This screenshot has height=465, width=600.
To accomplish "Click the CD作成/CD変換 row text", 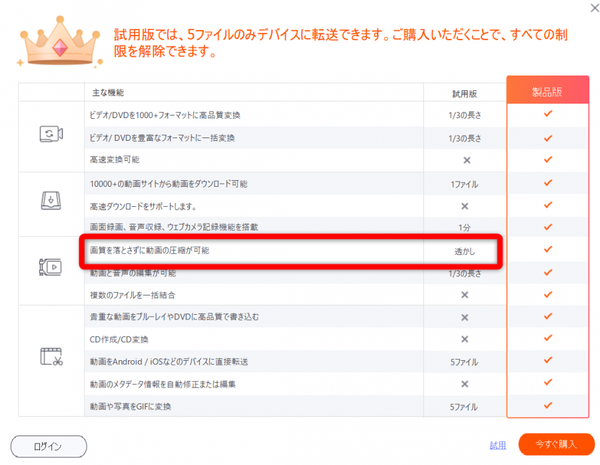I will point(119,339).
